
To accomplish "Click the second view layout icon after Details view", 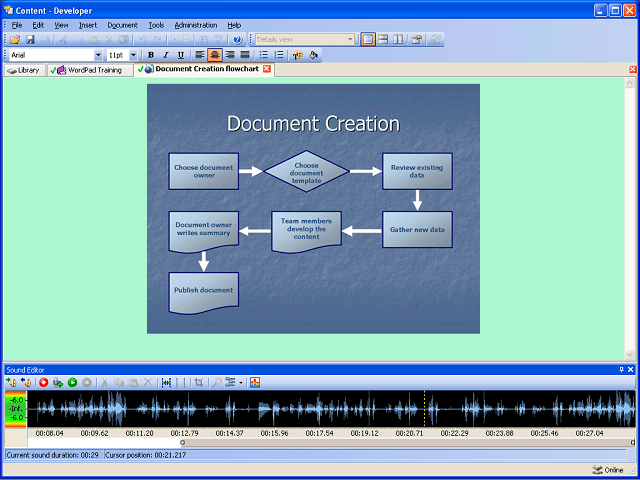I will (x=383, y=40).
